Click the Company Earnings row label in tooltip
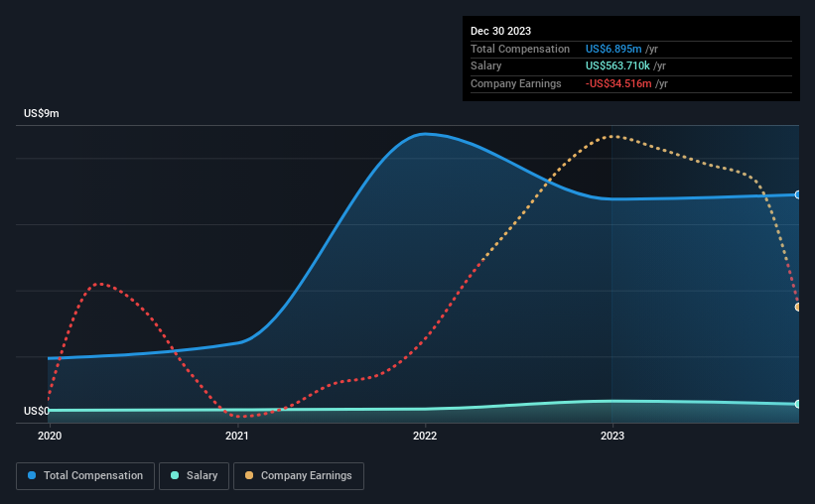The image size is (815, 504). (x=515, y=83)
